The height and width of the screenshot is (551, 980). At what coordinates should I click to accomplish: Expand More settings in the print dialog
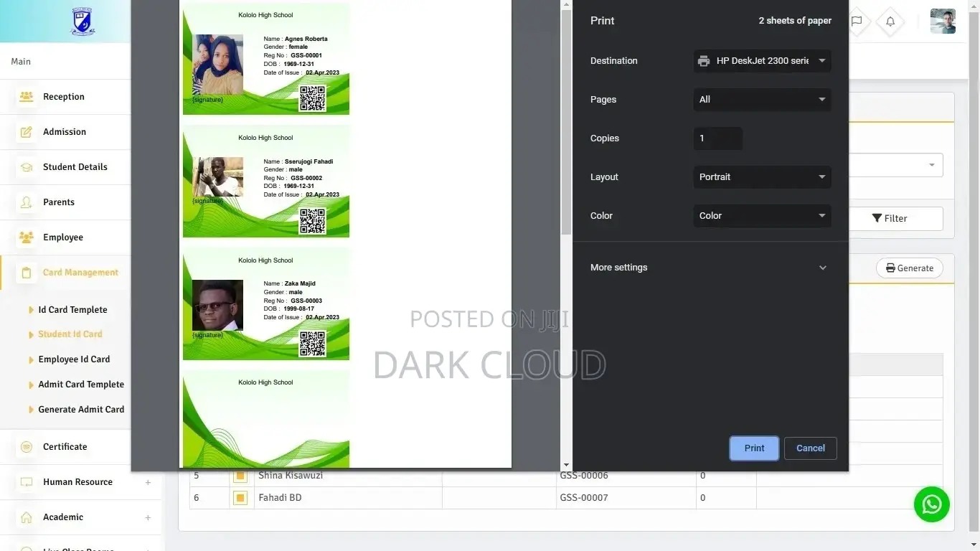coord(710,268)
